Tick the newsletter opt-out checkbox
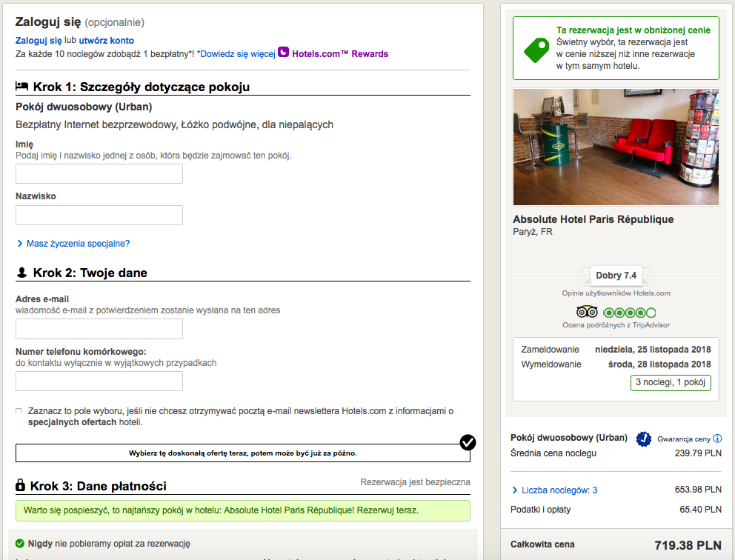Image resolution: width=735 pixels, height=560 pixels. pyautogui.click(x=19, y=411)
